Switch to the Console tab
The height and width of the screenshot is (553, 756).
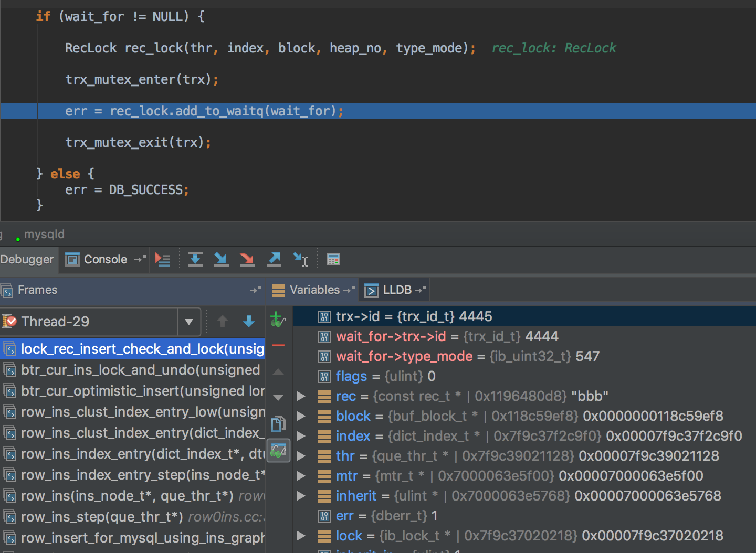104,259
